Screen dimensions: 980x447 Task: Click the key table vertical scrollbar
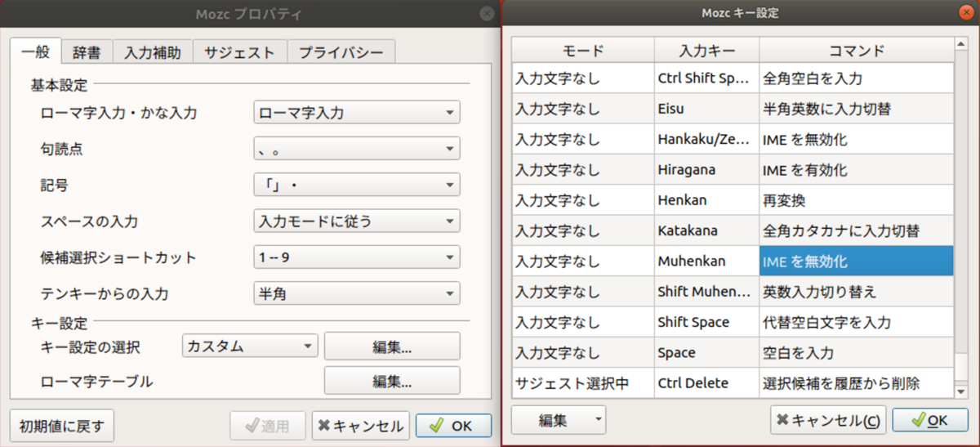(x=961, y=218)
